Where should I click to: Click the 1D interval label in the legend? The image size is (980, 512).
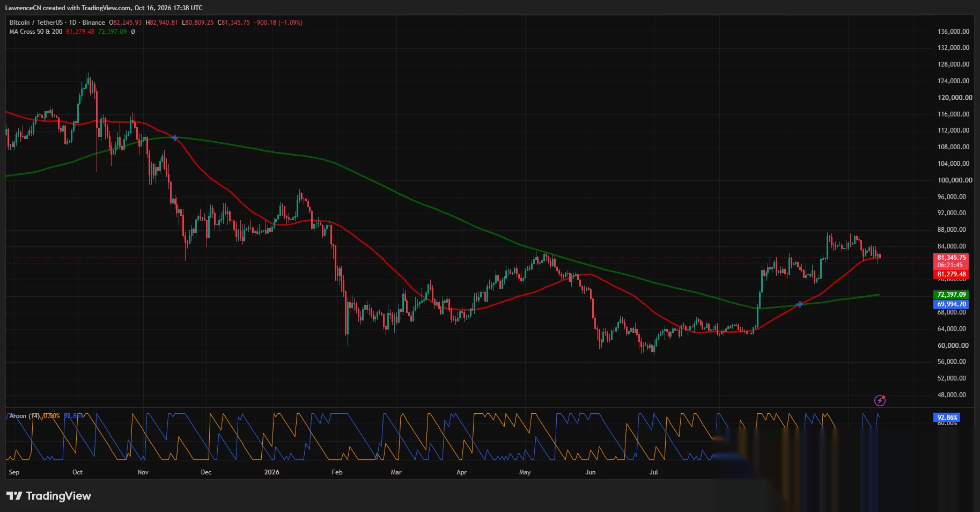73,23
